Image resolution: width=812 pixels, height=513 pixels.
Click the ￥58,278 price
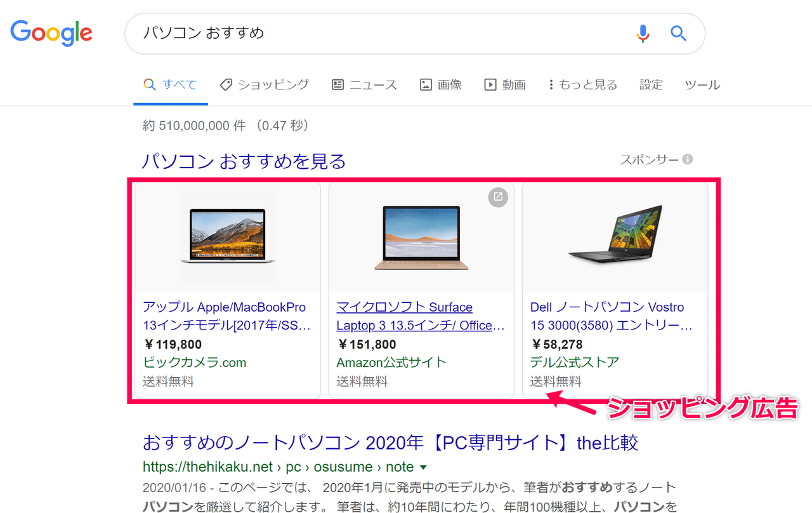556,345
